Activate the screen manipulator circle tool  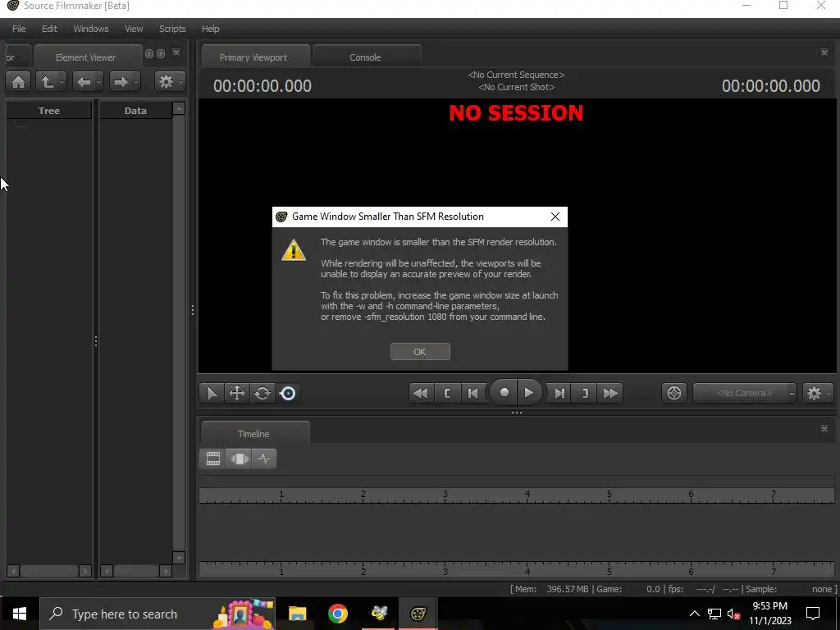(x=288, y=394)
